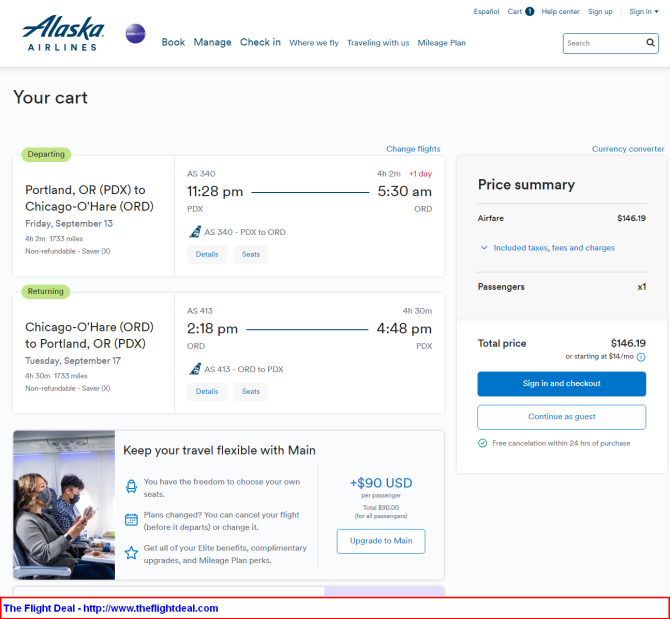Click the Alaska tail icon for AS 340
This screenshot has height=619, width=670.
(195, 232)
